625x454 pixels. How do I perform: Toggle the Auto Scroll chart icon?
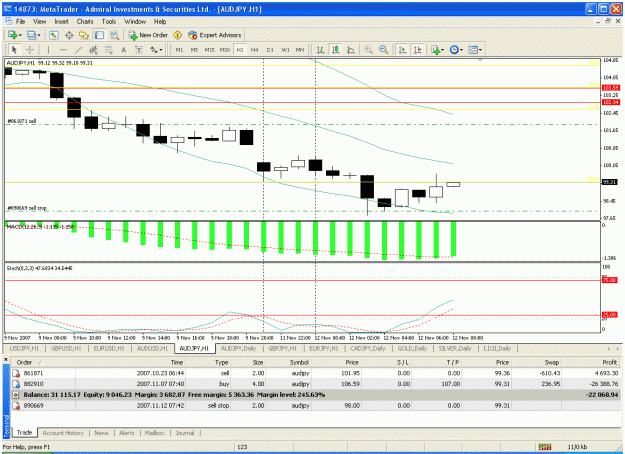point(403,50)
